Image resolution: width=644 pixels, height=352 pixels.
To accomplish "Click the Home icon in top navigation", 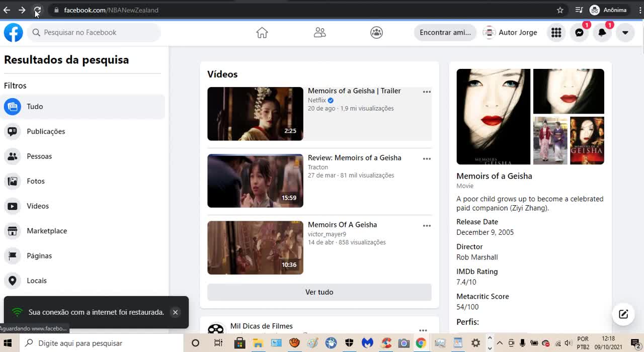I will (x=262, y=33).
